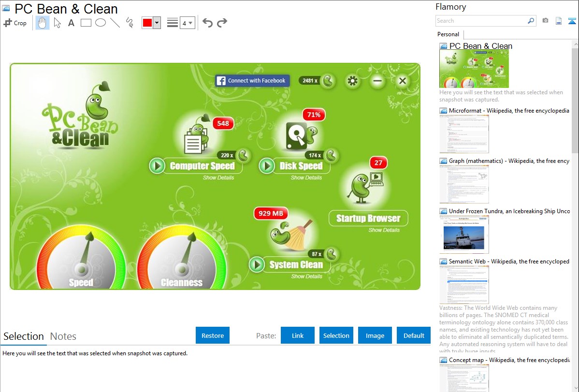Minimize the PC Bean & Clean window

(x=377, y=81)
